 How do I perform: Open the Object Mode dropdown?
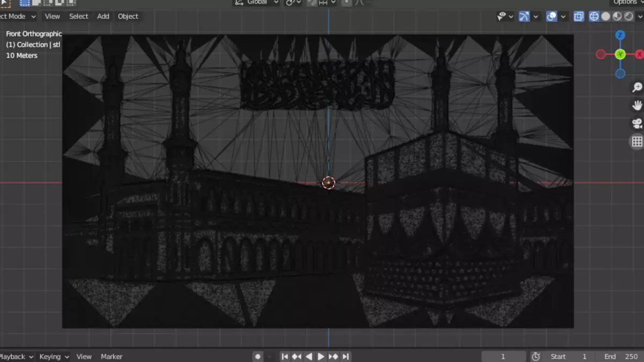[x=18, y=16]
